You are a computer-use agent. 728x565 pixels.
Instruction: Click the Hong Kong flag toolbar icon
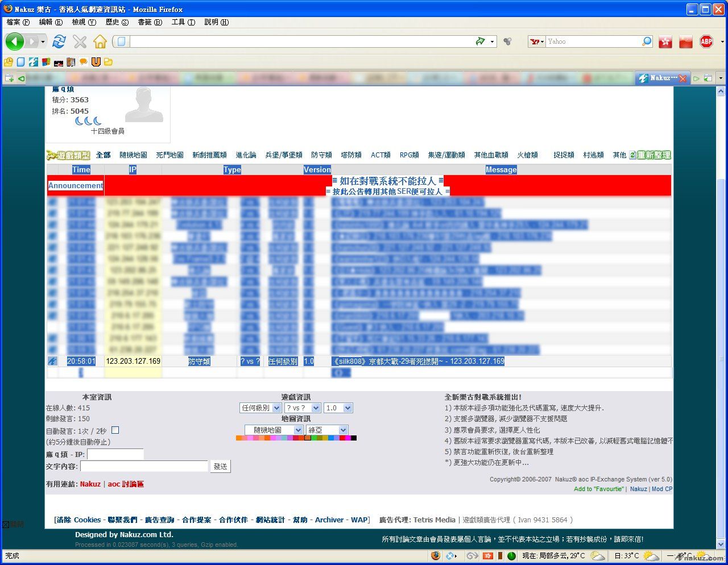[665, 41]
